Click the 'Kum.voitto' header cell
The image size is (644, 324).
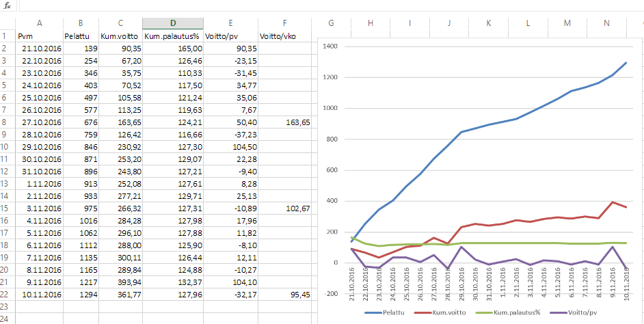click(120, 36)
